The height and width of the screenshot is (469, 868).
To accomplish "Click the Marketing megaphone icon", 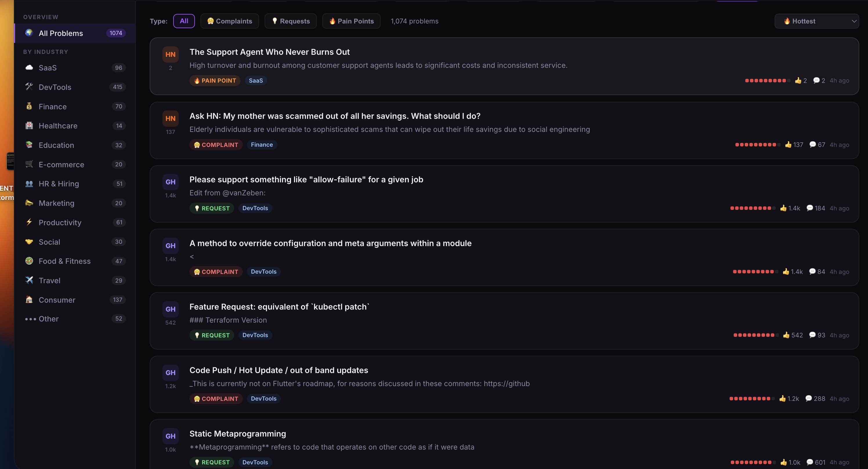I will point(29,203).
